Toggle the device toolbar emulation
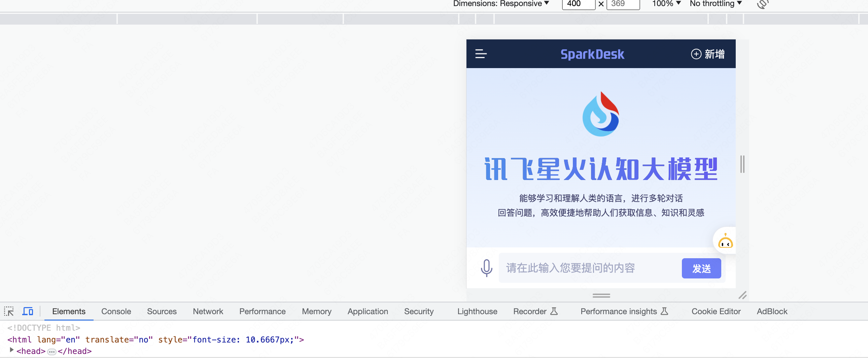868x358 pixels. tap(28, 311)
